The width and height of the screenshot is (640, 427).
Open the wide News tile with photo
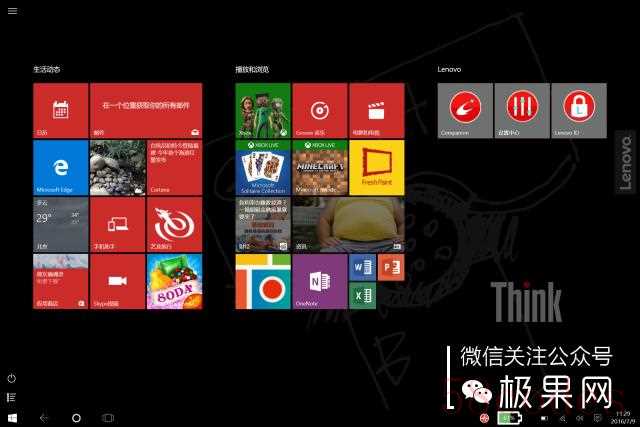coord(349,225)
